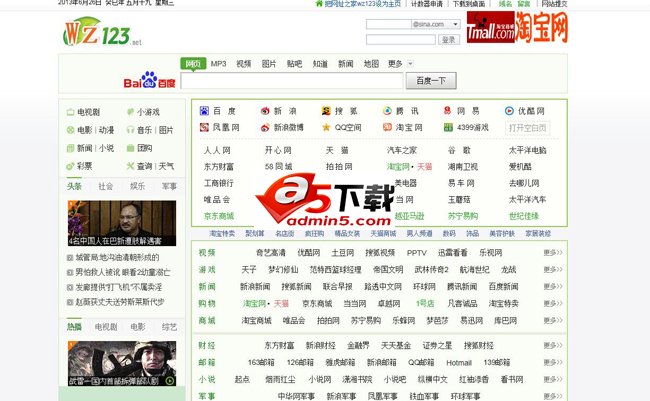Expand 更多 in the 邮箱 row
The height and width of the screenshot is (401, 650).
click(553, 362)
